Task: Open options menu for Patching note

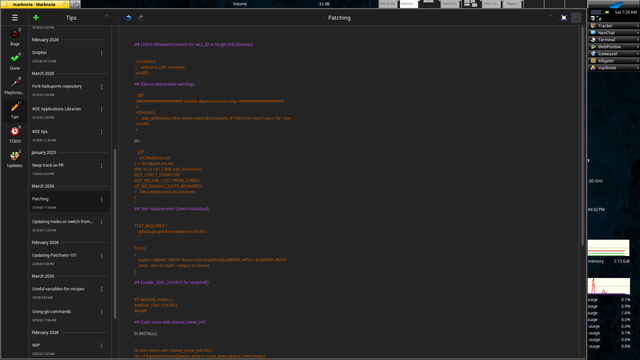Action: (102, 199)
